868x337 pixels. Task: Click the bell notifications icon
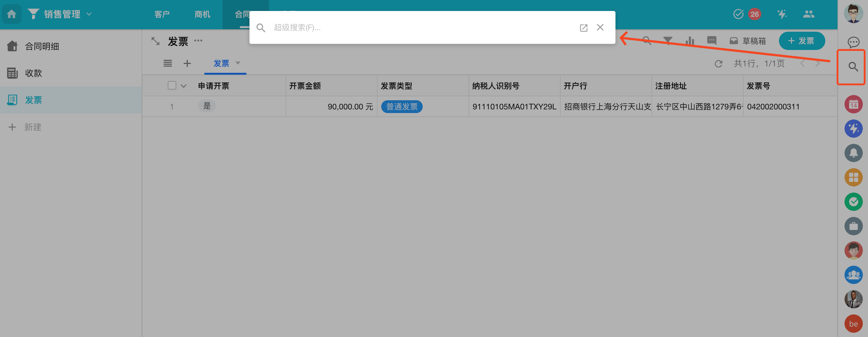853,153
